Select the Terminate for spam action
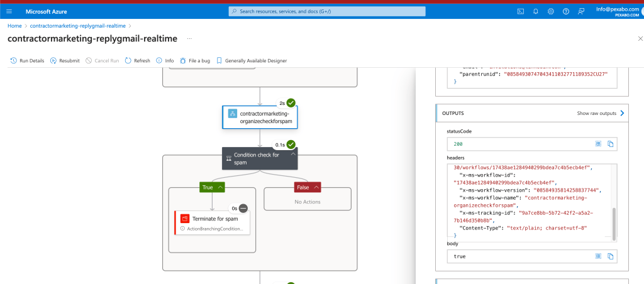The height and width of the screenshot is (284, 644). click(x=212, y=223)
